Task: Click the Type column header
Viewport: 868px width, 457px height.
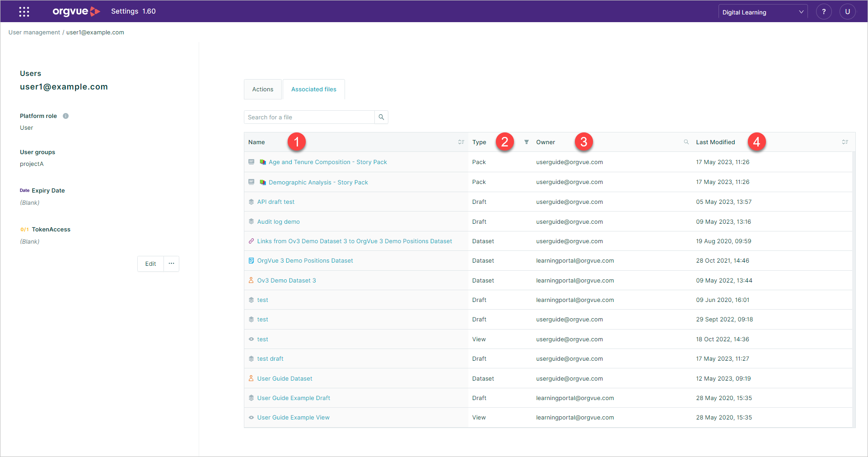Action: pos(479,142)
